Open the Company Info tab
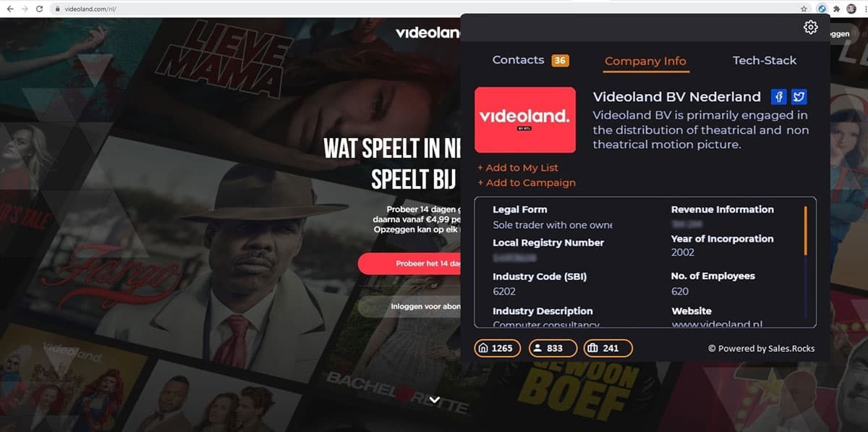Viewport: 868px width, 432px height. click(645, 62)
